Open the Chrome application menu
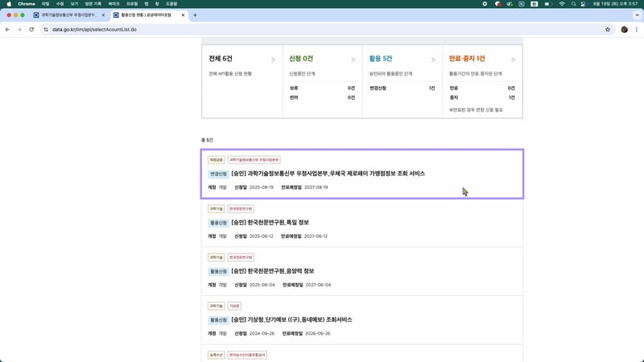This screenshot has width=644, height=362. pos(27,4)
